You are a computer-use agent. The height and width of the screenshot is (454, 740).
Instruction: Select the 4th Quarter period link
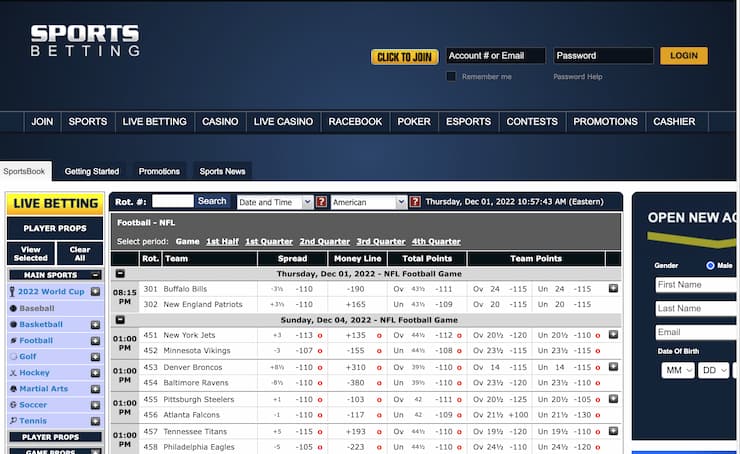tap(436, 241)
